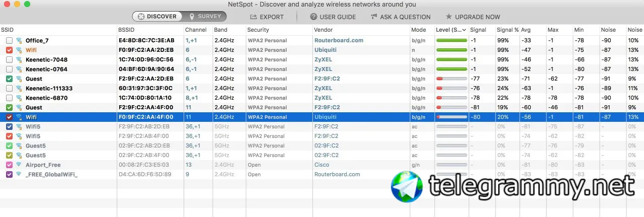Toggle checkbox for Office_7 network
644x217 pixels.
pos(9,40)
